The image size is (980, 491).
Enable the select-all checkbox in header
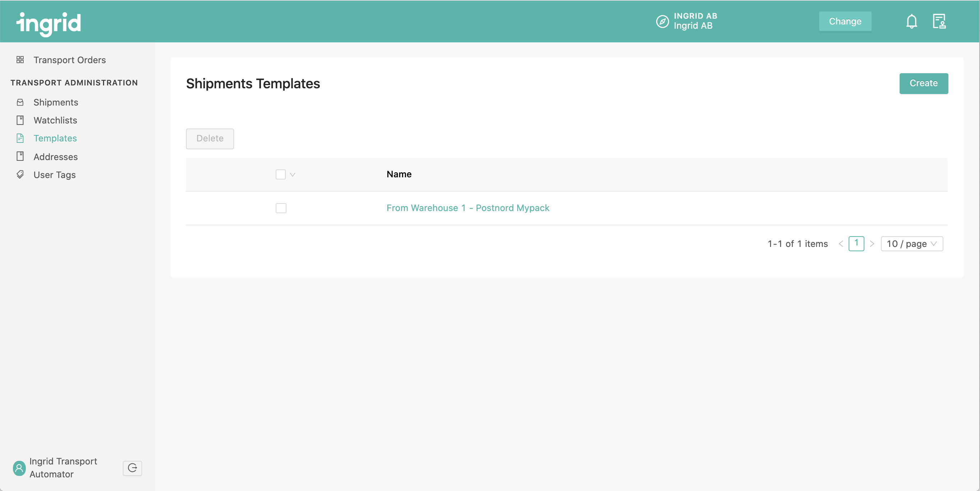click(x=281, y=174)
